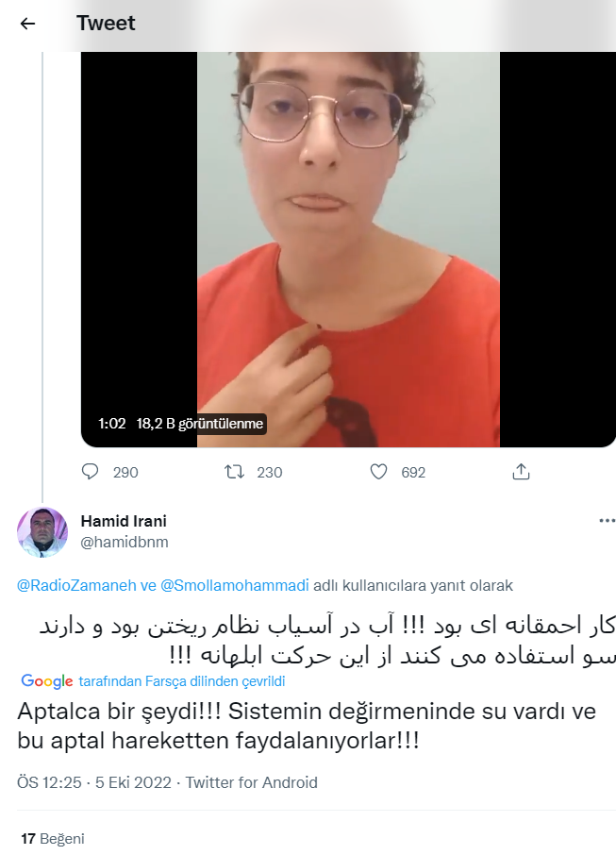Visit the @hamidbnm handle

pyautogui.click(x=125, y=542)
